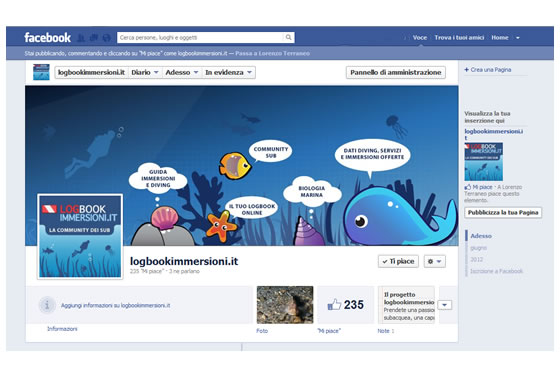This screenshot has width=560, height=382.
Task: Click Pubblicizza la tua Pagina button
Action: [503, 212]
